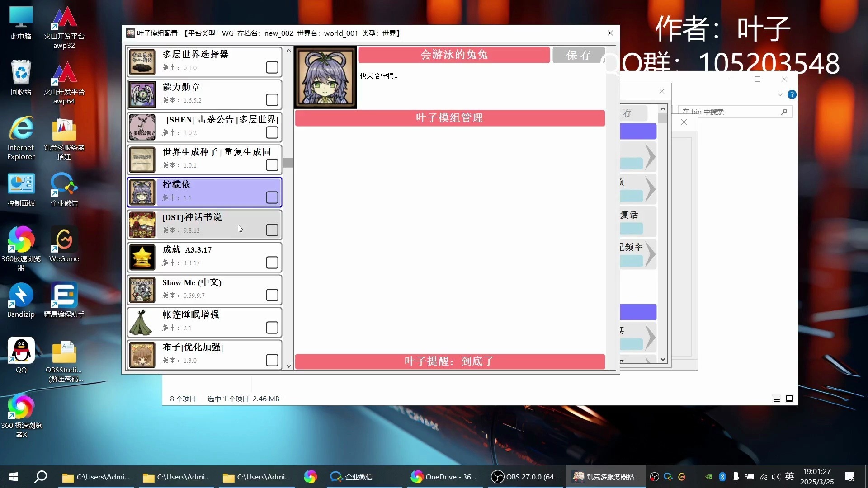Click the 叶子模组管理 banner button
This screenshot has height=488, width=868.
(450, 118)
